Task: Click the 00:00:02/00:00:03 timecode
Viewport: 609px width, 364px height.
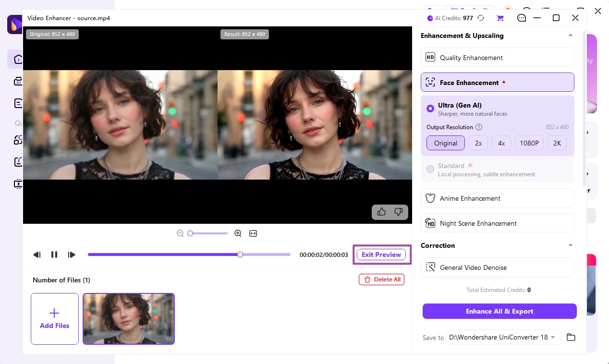Action: [324, 255]
